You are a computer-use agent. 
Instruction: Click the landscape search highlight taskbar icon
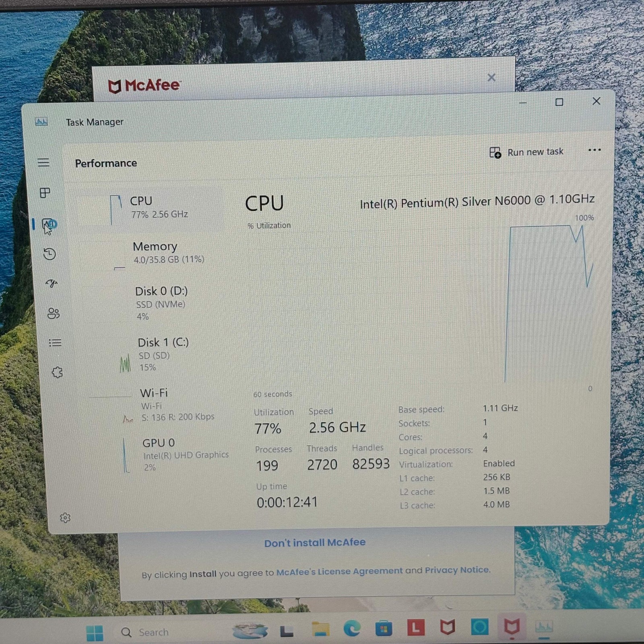250,631
